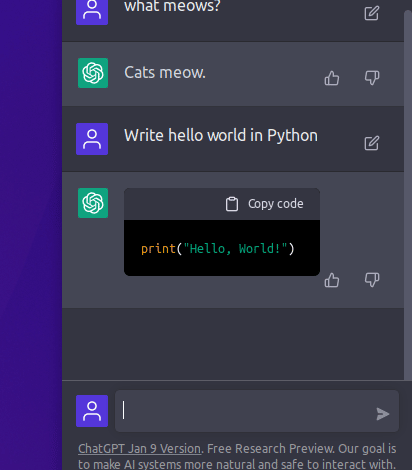
Task: Click the 'Cats meow.' response text
Action: click(165, 72)
